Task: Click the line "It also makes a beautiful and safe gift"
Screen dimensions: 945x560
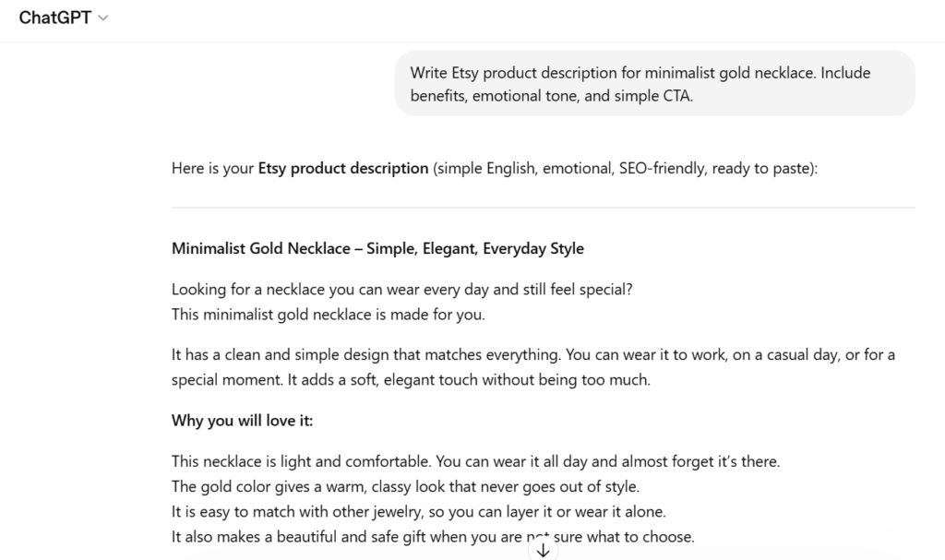Action: 433,537
